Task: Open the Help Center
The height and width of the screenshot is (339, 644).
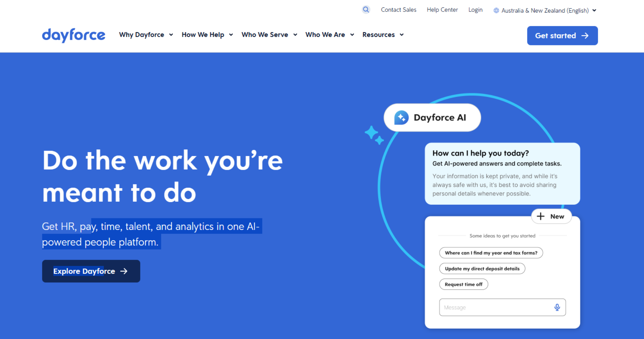Action: [442, 9]
